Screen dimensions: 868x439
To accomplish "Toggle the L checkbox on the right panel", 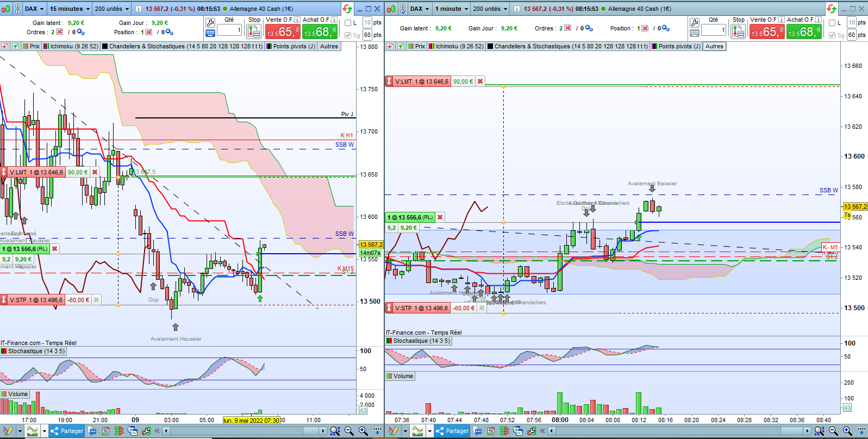I will click(x=832, y=23).
